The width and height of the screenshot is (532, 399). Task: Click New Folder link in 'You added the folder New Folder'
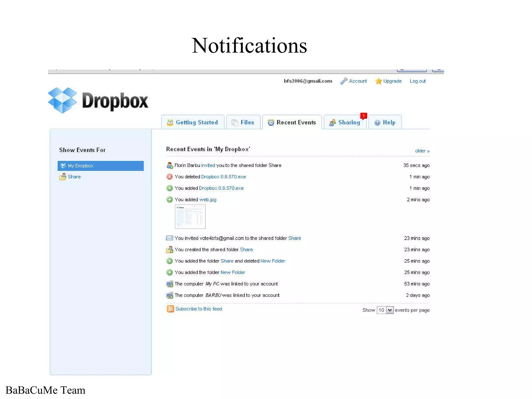point(233,272)
